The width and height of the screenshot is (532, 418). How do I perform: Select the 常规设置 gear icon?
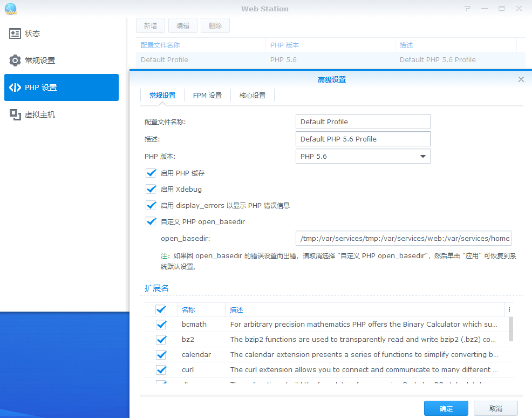pos(15,60)
